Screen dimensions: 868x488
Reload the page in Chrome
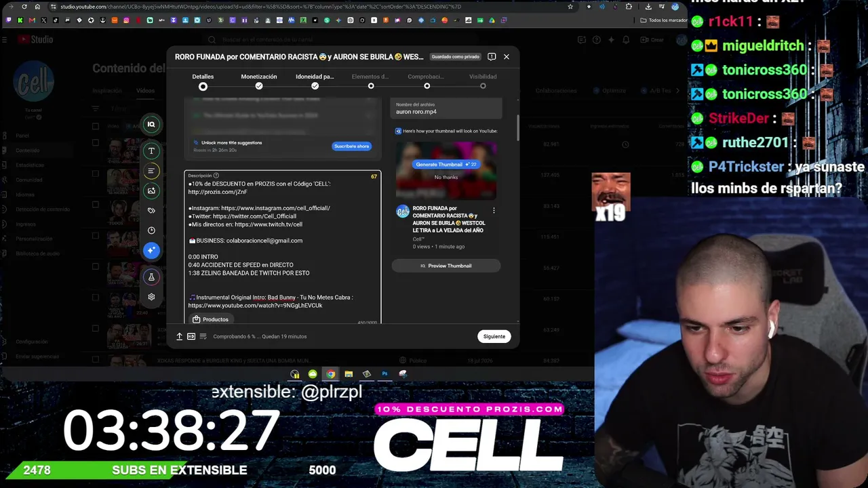24,7
